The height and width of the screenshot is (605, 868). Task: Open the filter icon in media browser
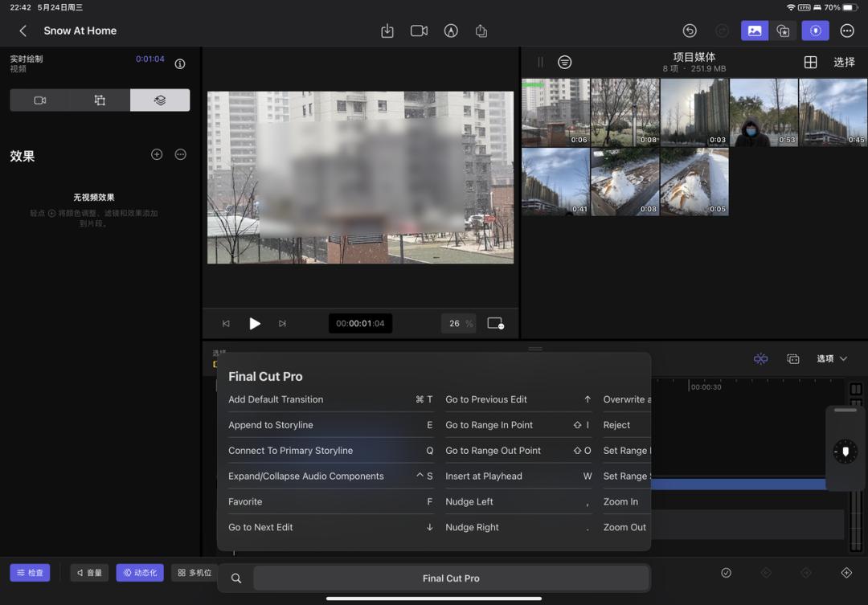click(565, 62)
